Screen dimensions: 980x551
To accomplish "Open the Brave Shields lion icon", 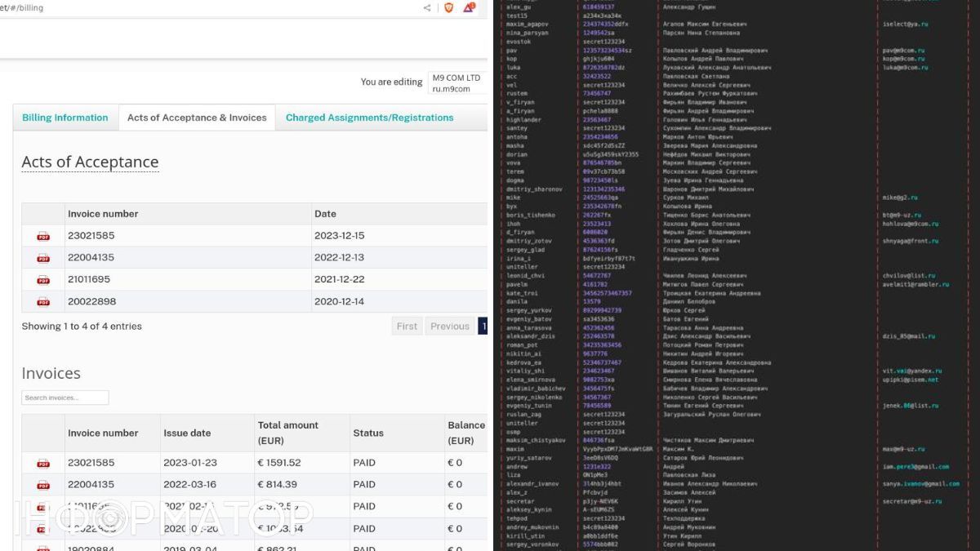I will click(x=448, y=8).
